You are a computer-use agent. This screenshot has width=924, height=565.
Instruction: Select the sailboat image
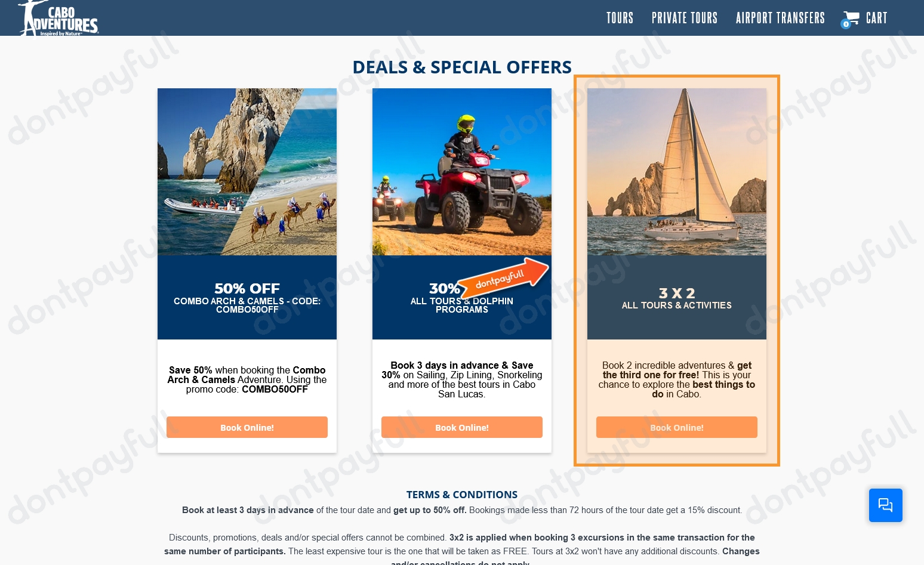pyautogui.click(x=677, y=172)
